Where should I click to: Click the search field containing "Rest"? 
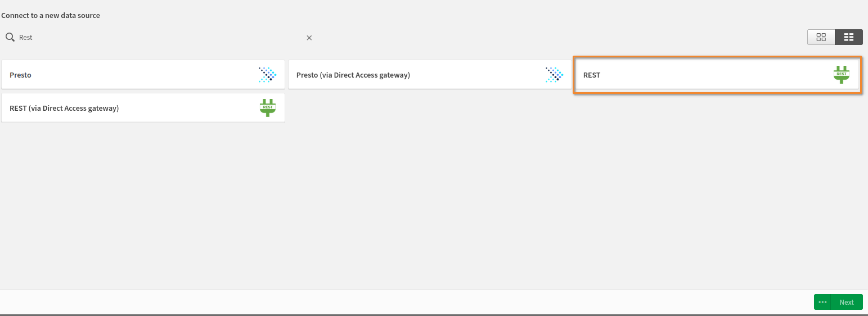pyautogui.click(x=158, y=38)
